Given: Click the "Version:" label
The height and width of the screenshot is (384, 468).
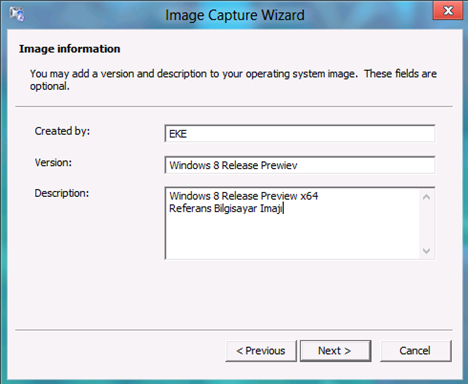Looking at the screenshot, I should [53, 163].
